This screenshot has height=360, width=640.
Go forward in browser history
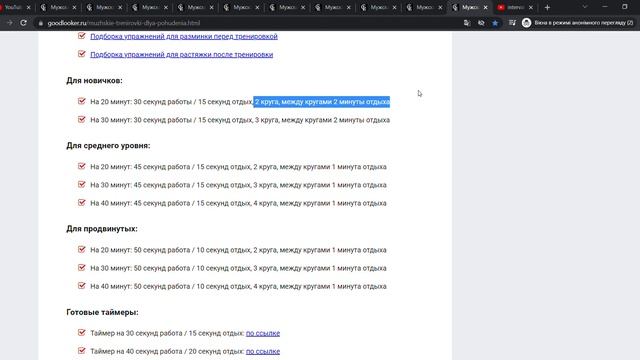click(10, 23)
